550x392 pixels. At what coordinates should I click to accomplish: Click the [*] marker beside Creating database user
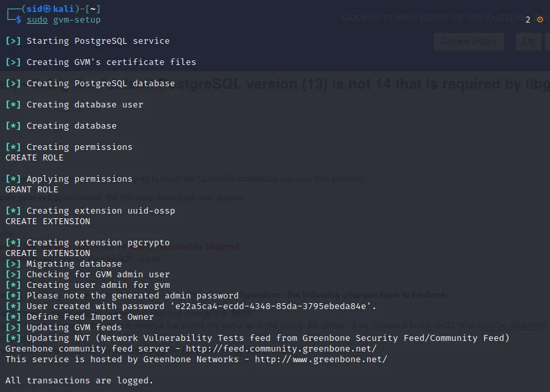pyautogui.click(x=13, y=105)
